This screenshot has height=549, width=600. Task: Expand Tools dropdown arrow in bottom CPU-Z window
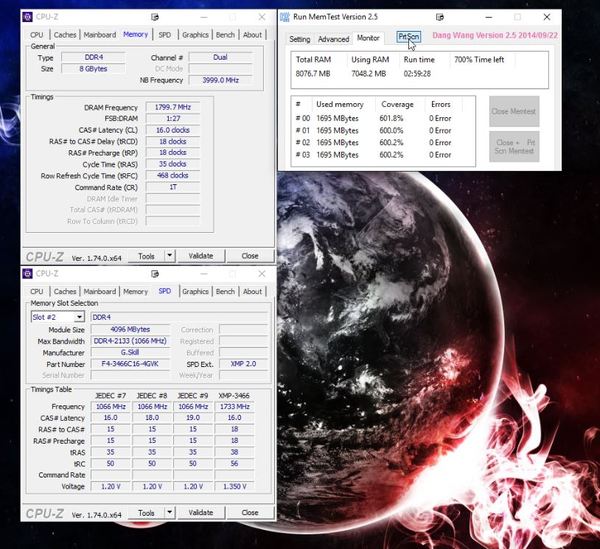(x=170, y=513)
